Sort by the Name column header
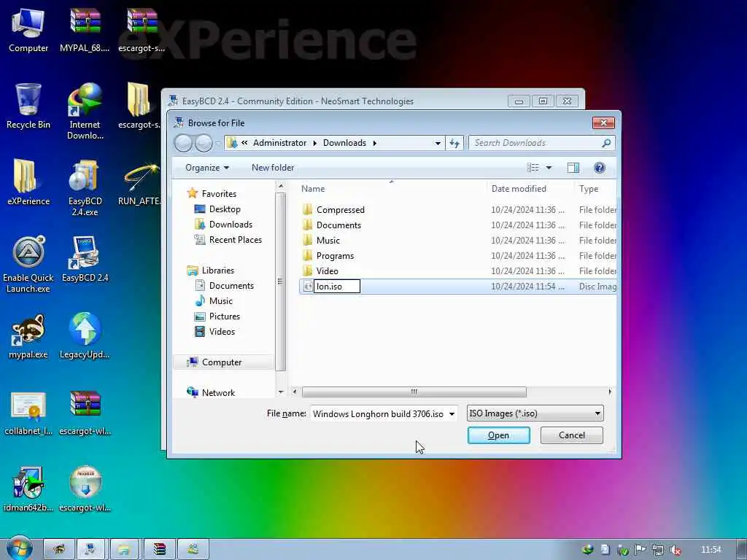This screenshot has height=560, width=747. (x=312, y=189)
